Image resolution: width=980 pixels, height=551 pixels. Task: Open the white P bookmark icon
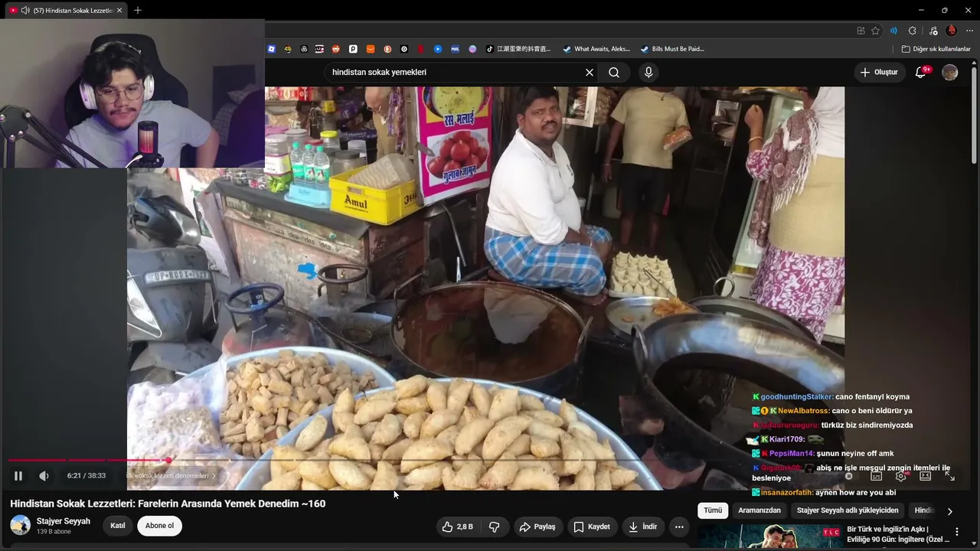click(353, 49)
